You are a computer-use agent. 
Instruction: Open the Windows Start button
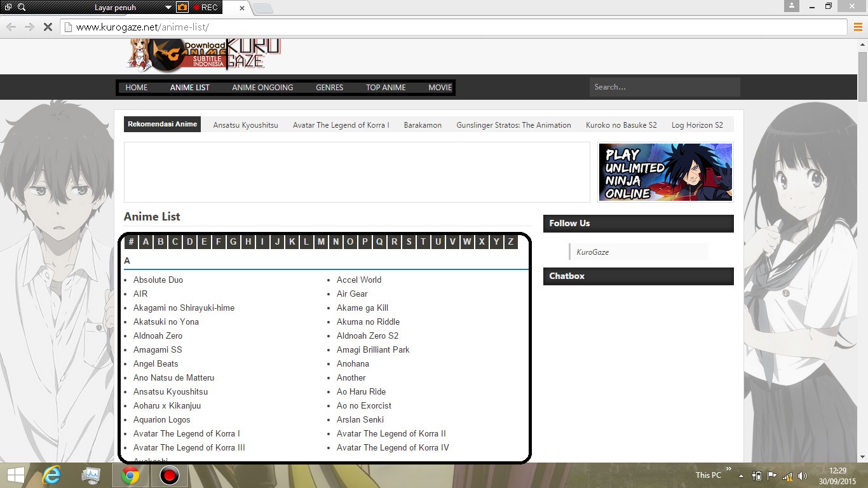pyautogui.click(x=16, y=475)
